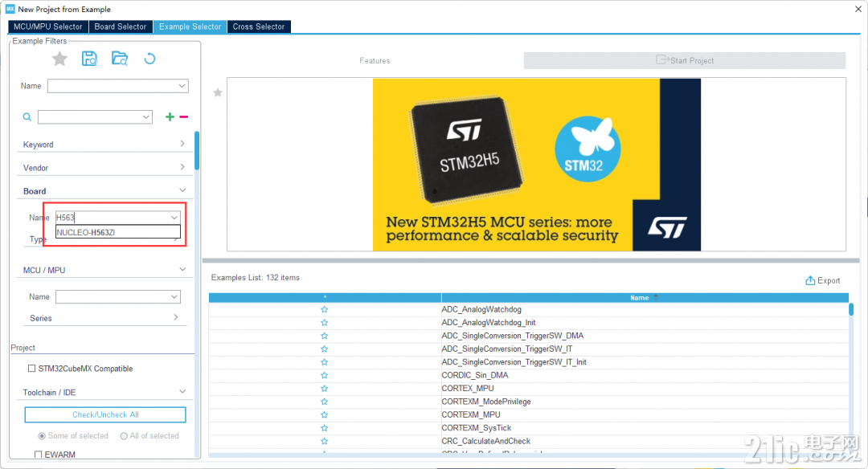Viewport: 868px width, 469px height.
Task: Switch to the Board Selector tab
Action: (120, 27)
